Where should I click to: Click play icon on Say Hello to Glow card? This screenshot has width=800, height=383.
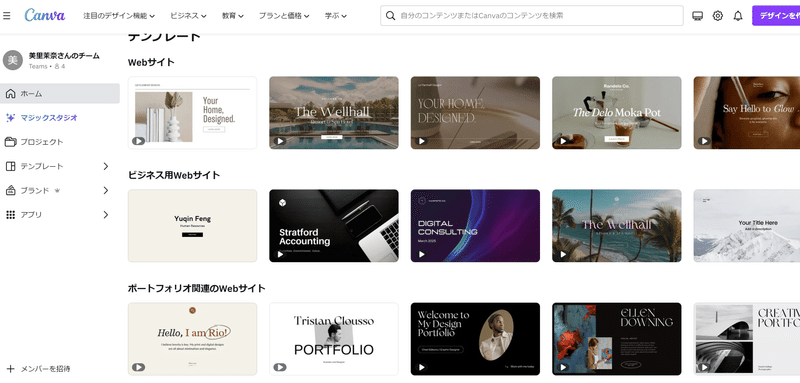tap(704, 141)
